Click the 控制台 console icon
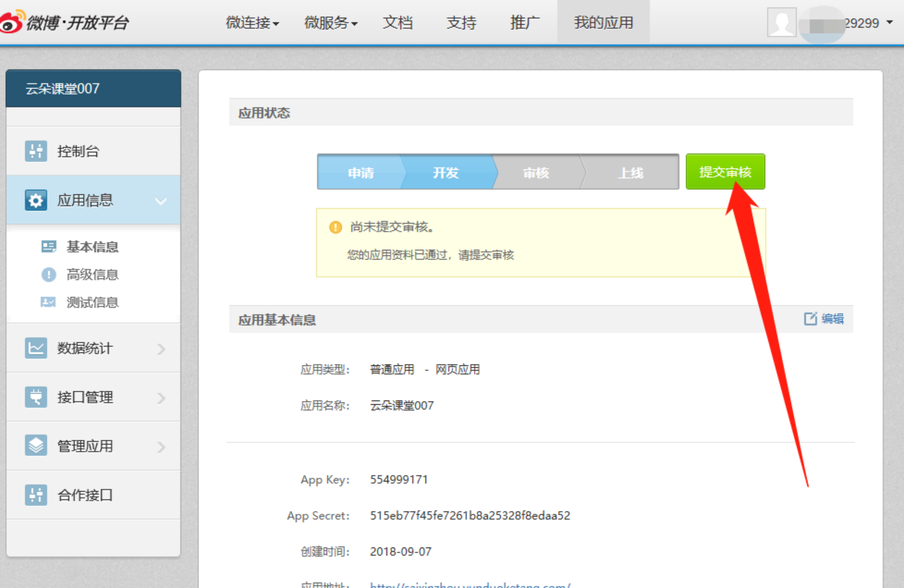 [x=36, y=151]
